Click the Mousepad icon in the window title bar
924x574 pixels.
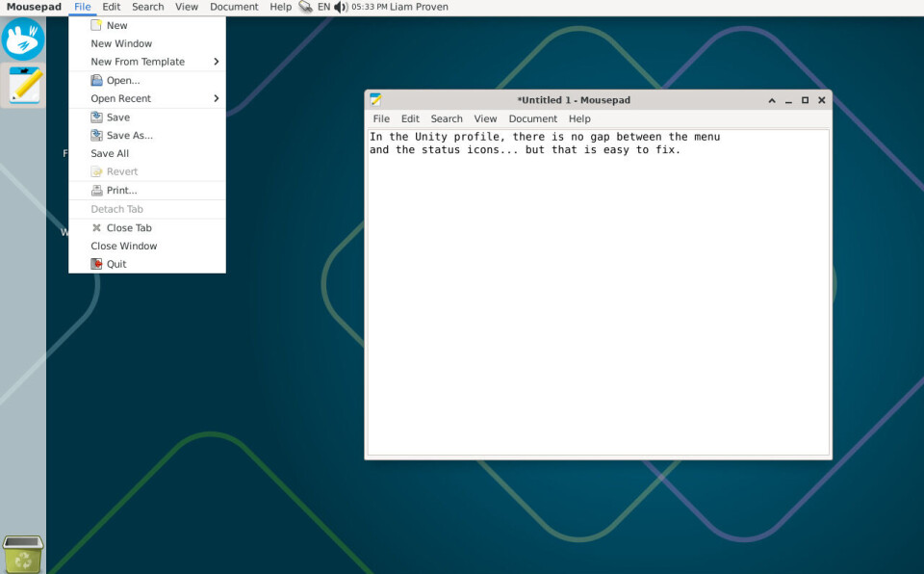coord(376,100)
